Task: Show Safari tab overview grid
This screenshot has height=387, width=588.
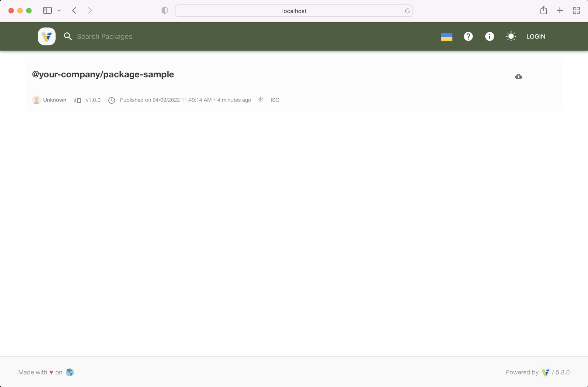Action: tap(576, 11)
